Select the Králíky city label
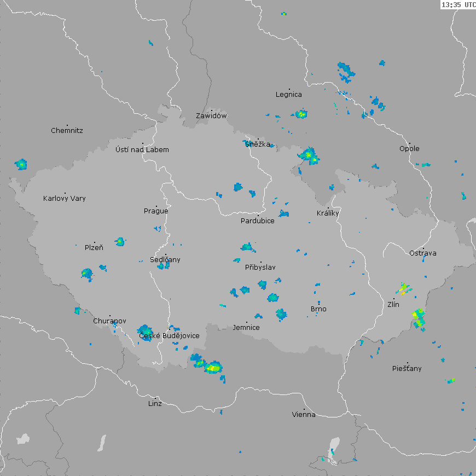Viewport: 476px width, 476px height. coord(328,213)
